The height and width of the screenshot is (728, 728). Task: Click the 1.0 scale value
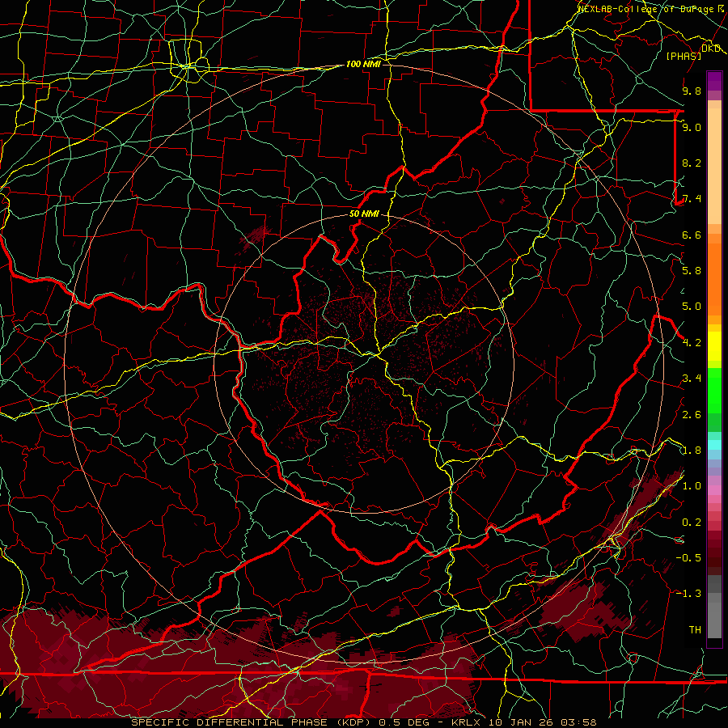pos(692,486)
